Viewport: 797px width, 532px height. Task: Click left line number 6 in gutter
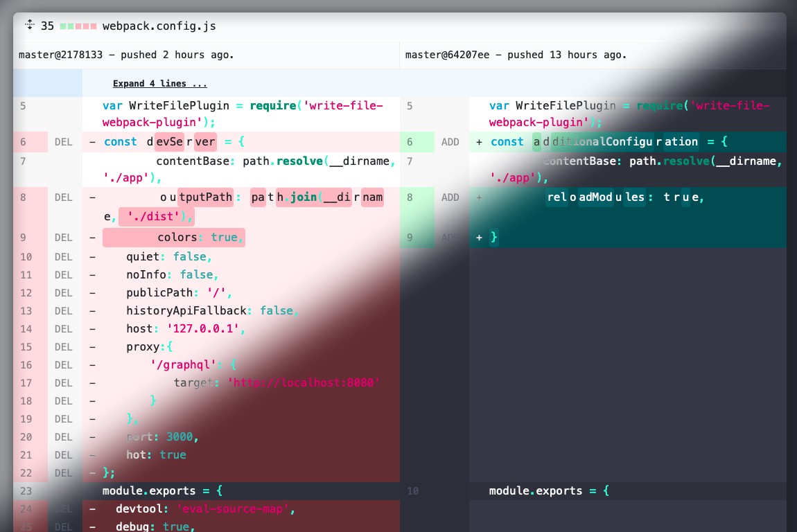23,142
